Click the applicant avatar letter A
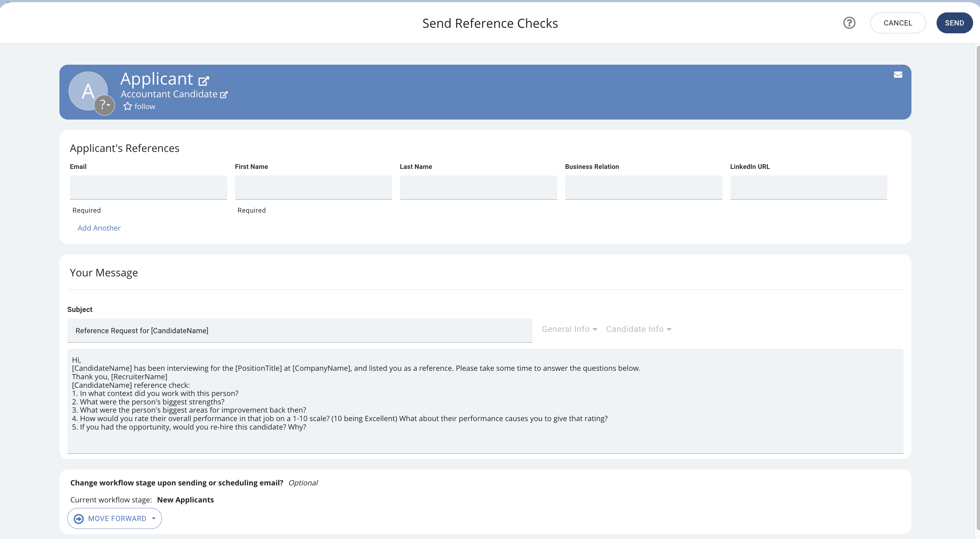Viewport: 980px width, 539px height. (x=87, y=91)
